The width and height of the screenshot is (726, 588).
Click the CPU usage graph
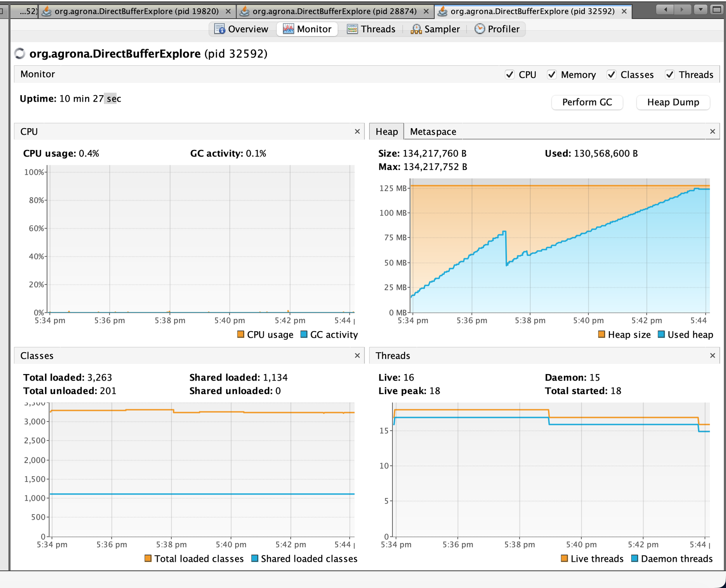pyautogui.click(x=201, y=239)
